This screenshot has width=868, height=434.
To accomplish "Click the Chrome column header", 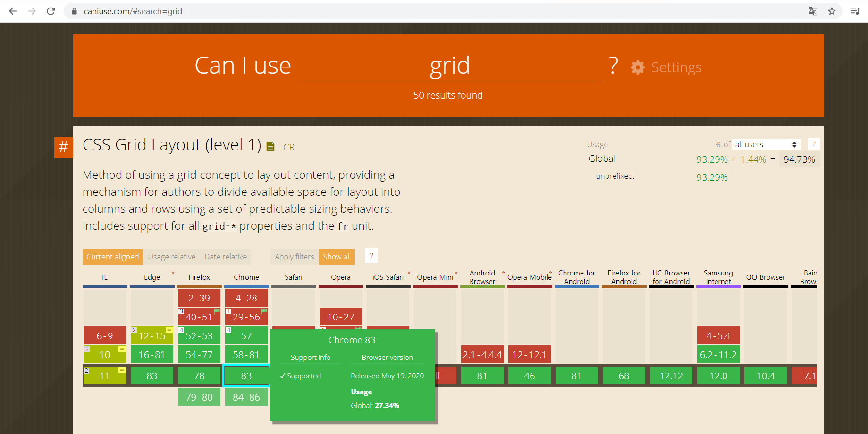I will (246, 277).
